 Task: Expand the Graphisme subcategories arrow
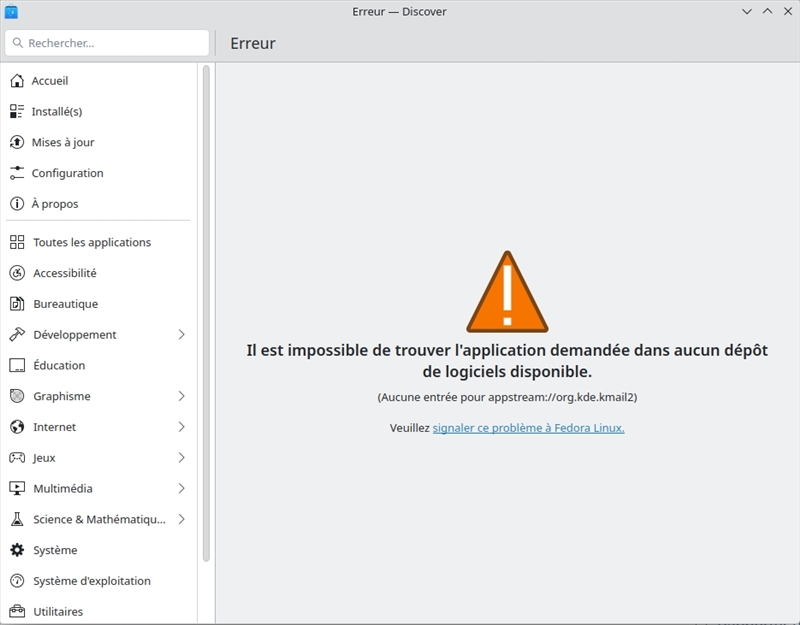tap(182, 396)
